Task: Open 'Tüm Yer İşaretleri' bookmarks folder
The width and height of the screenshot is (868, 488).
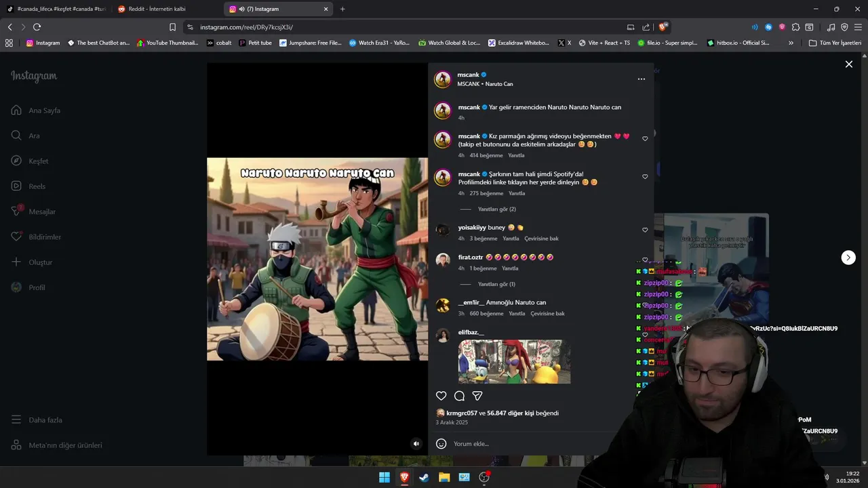Action: pyautogui.click(x=835, y=43)
